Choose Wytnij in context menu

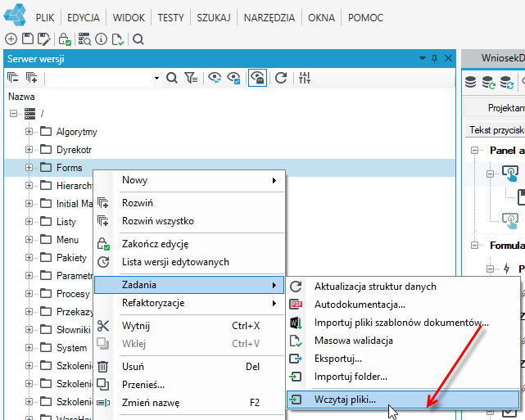pyautogui.click(x=189, y=326)
